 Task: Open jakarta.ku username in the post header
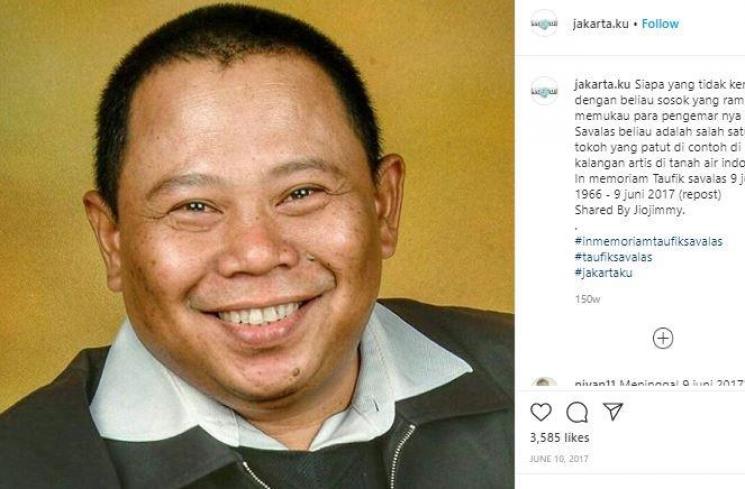(x=601, y=24)
